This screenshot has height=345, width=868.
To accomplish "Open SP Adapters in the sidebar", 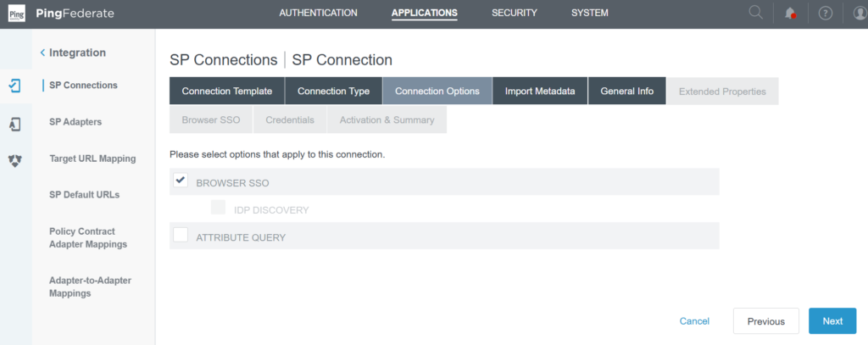I will [75, 122].
